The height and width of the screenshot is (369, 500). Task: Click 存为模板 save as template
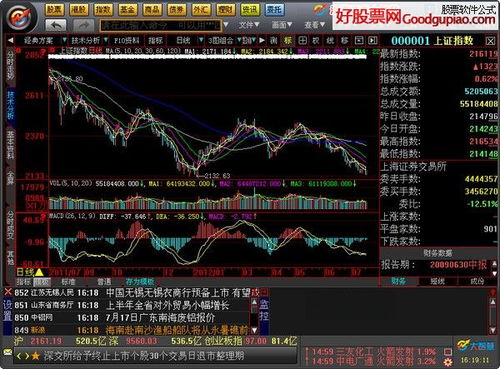140,282
